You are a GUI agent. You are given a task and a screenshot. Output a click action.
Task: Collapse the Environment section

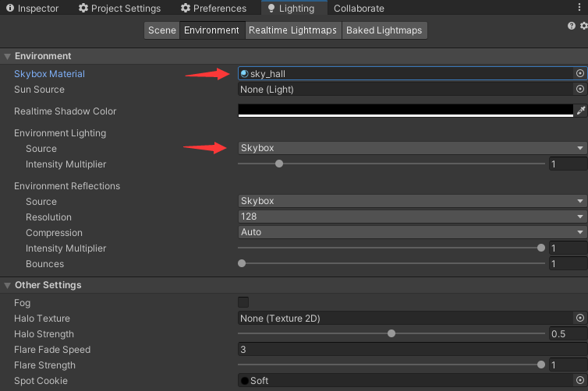(x=7, y=56)
